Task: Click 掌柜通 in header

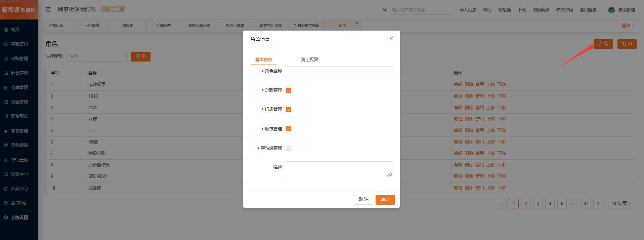Action: click(505, 10)
